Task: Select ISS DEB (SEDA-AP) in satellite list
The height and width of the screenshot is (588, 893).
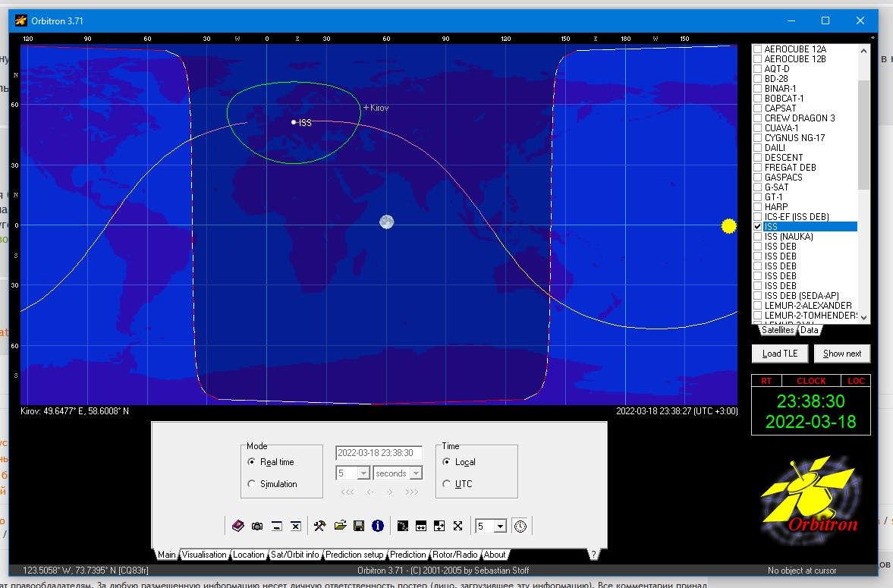Action: coord(801,296)
